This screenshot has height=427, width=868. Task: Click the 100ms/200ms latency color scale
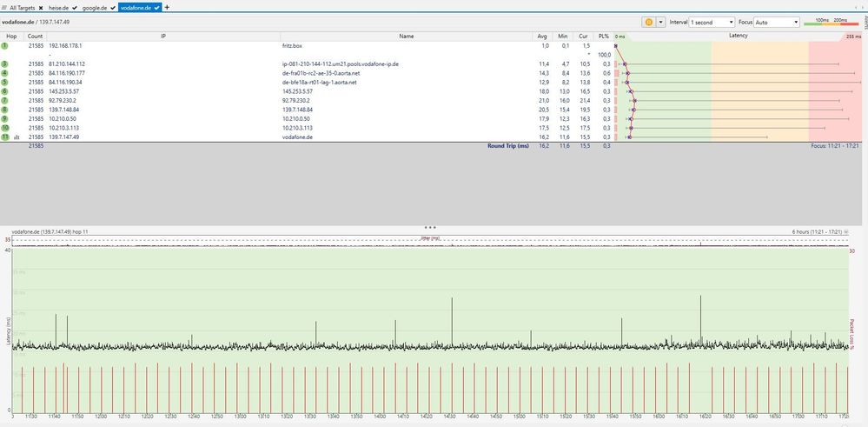pos(832,22)
